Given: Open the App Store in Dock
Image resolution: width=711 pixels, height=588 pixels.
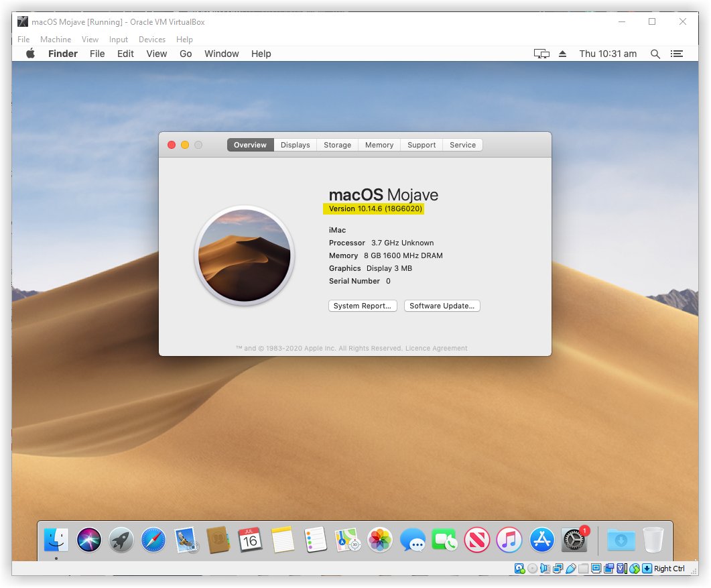Looking at the screenshot, I should click(542, 540).
